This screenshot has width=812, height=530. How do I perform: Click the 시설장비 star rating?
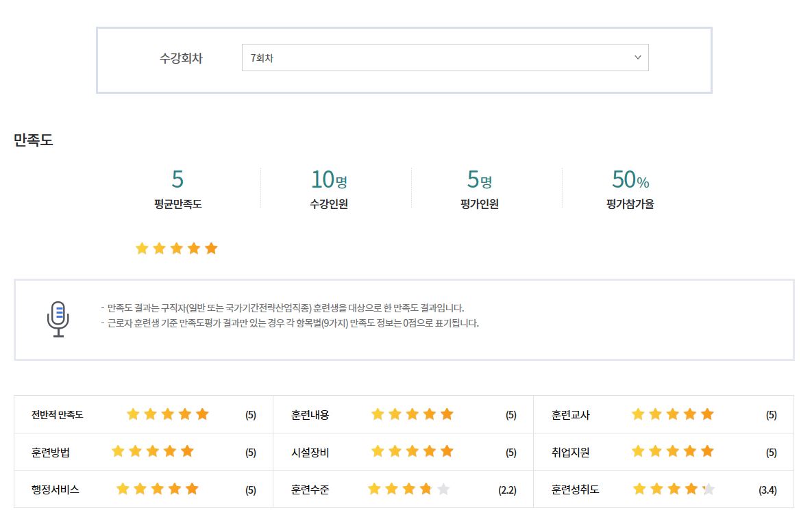(x=413, y=452)
